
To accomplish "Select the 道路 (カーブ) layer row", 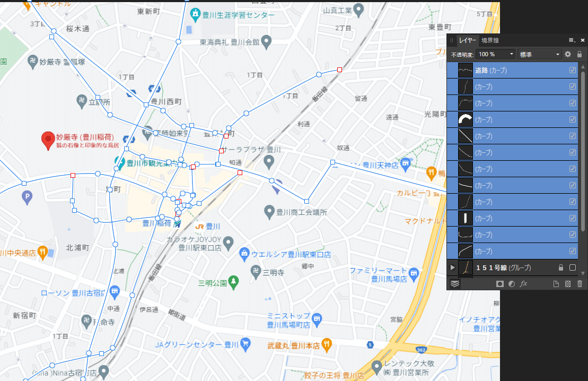I will (x=512, y=70).
